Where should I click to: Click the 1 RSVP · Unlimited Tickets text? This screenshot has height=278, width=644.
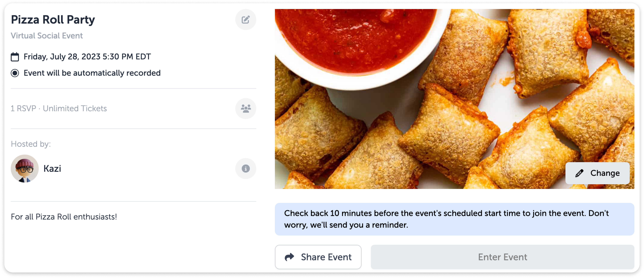click(59, 108)
